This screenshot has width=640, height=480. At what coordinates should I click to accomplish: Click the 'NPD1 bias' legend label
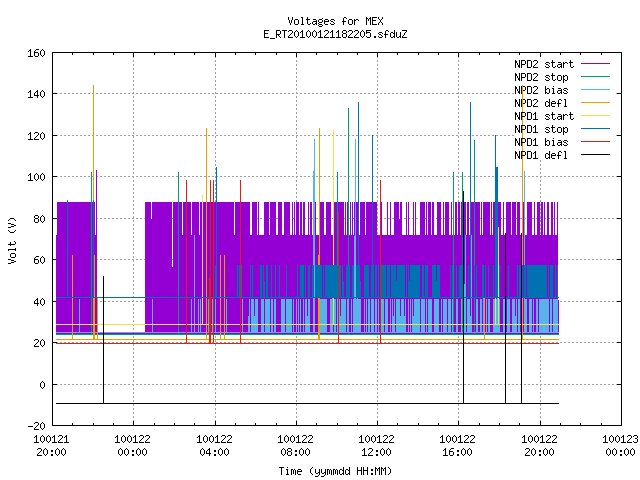click(541, 142)
